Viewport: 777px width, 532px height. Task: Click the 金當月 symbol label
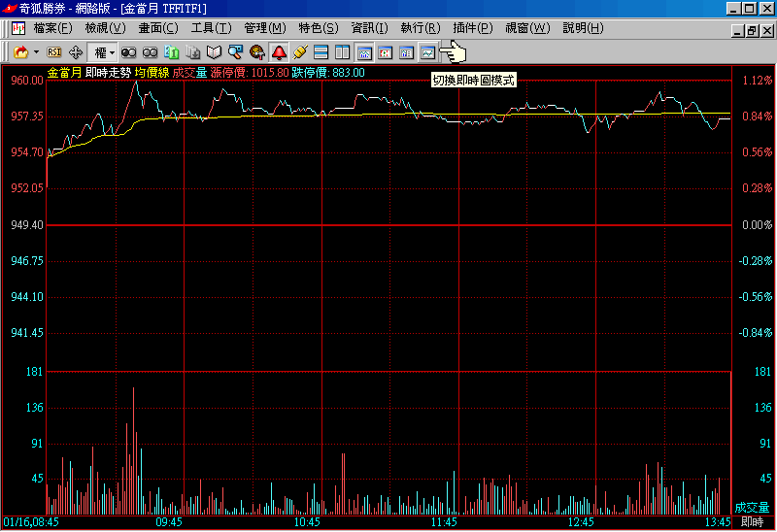(64, 72)
